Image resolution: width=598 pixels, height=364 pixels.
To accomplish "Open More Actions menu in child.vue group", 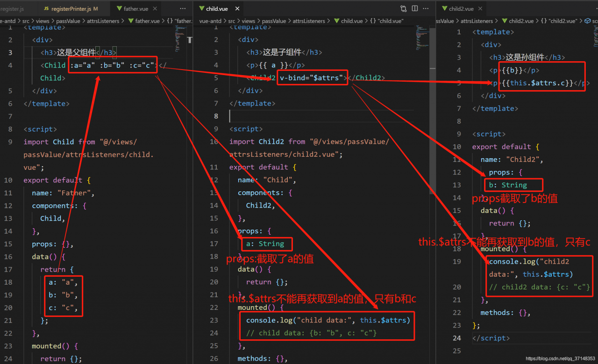I will tap(427, 8).
